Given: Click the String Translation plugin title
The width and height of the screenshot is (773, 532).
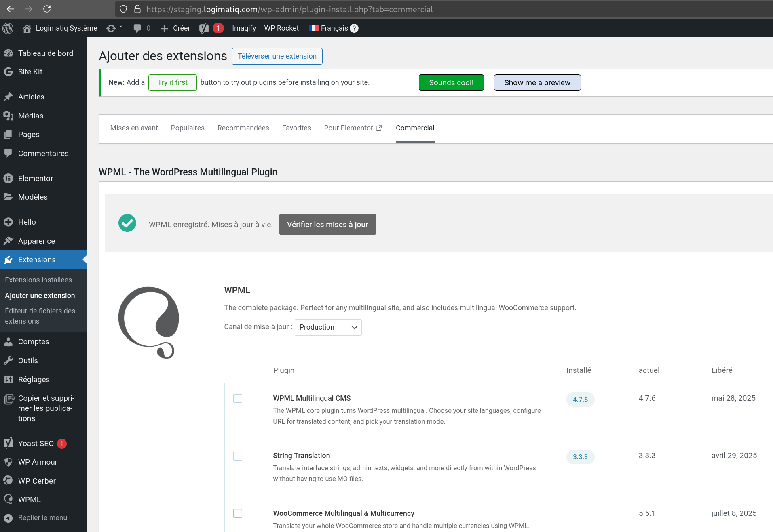Looking at the screenshot, I should point(302,456).
